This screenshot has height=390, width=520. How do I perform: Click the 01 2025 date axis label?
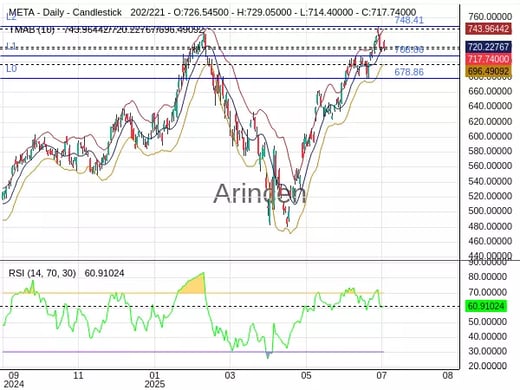(155, 380)
